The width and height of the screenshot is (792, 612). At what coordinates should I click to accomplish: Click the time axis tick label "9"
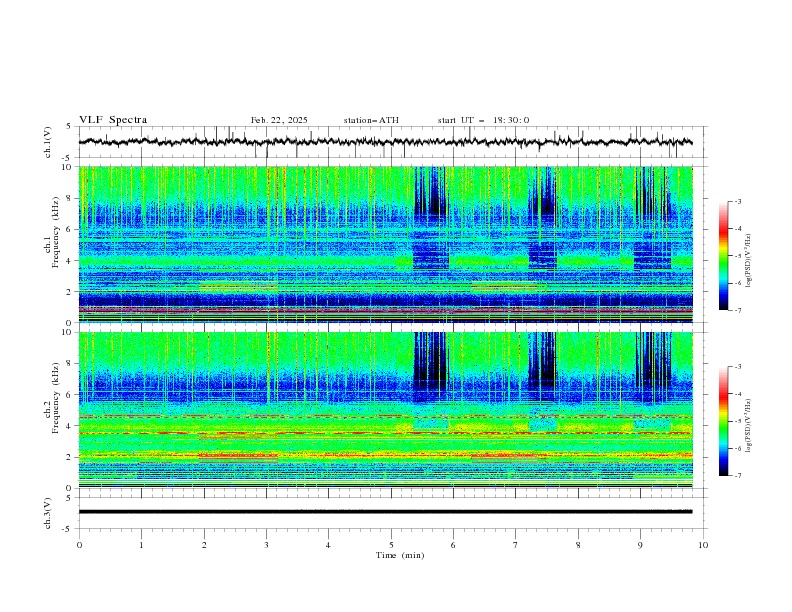click(640, 545)
